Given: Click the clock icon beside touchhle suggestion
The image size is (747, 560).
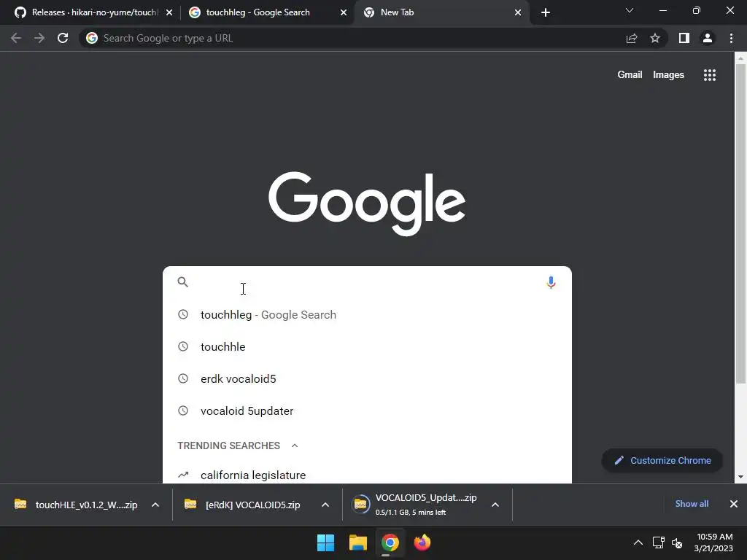Looking at the screenshot, I should tap(183, 346).
